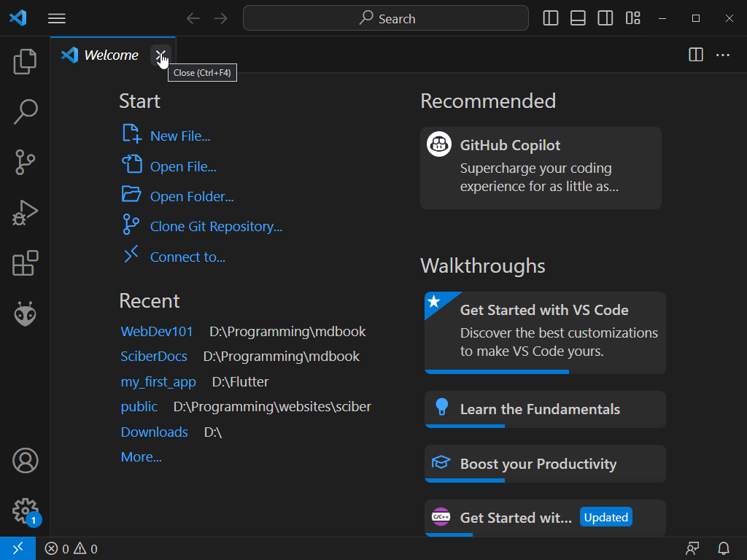This screenshot has height=560, width=747.
Task: Open the Customize Layout icon
Action: pyautogui.click(x=632, y=18)
